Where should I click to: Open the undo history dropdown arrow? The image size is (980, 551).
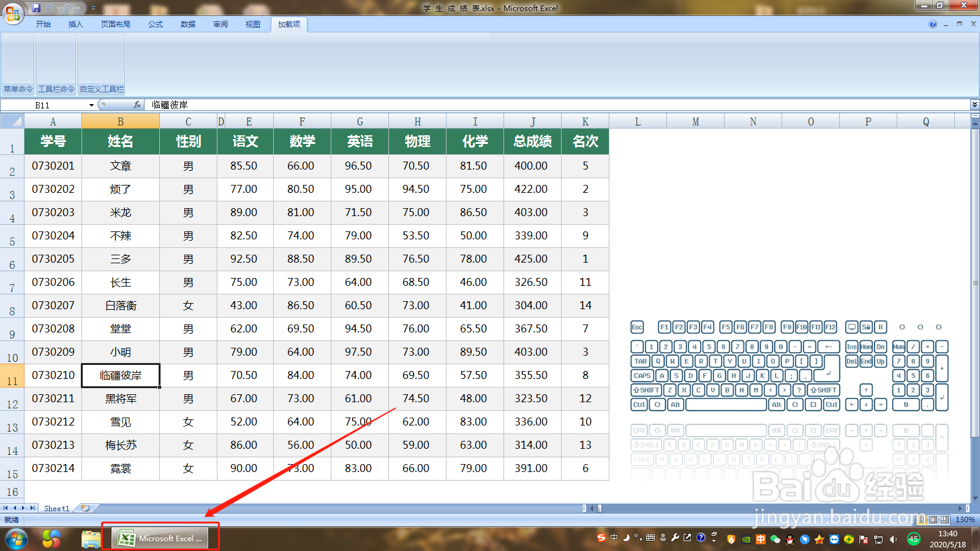point(58,9)
